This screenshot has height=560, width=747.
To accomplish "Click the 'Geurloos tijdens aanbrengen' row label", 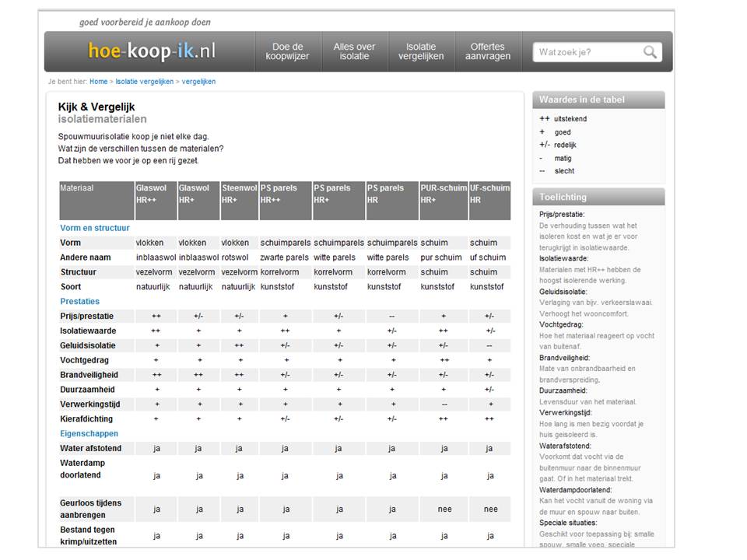I will pyautogui.click(x=90, y=509).
